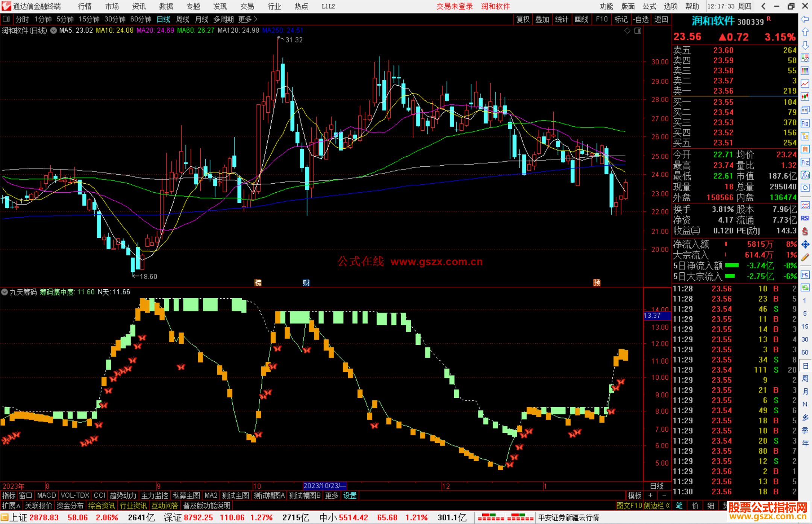Click the 设置 indicator settings link
Screen dimensions: 812x524
click(x=350, y=495)
